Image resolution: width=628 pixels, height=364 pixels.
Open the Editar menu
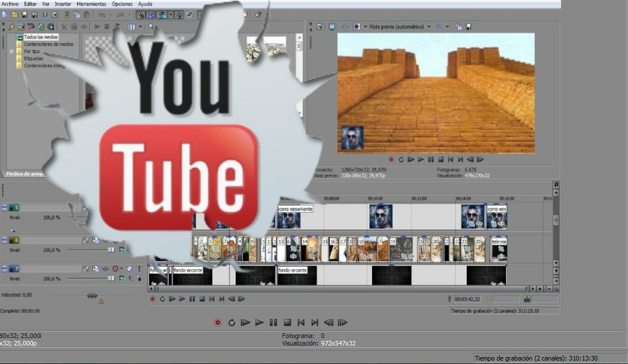point(30,3)
